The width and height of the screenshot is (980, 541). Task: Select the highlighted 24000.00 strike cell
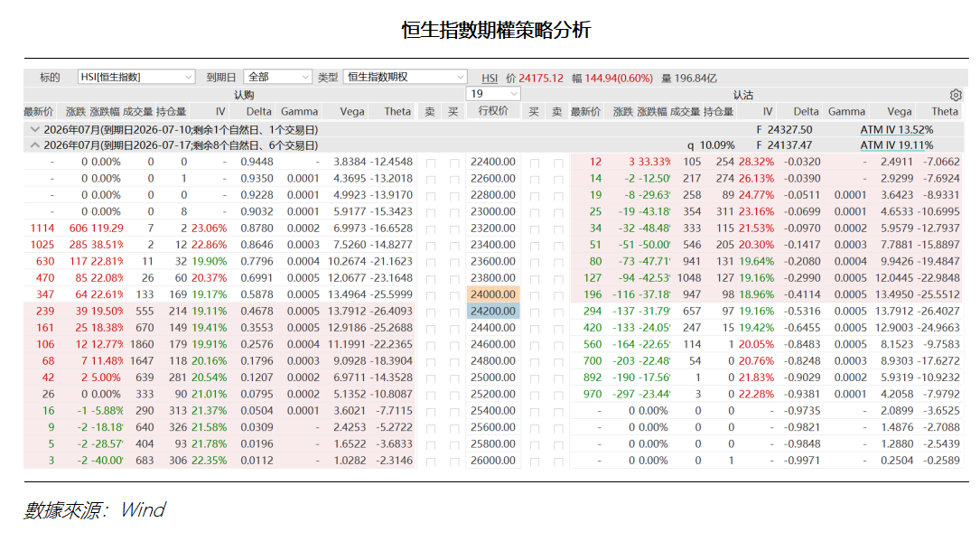point(493,294)
